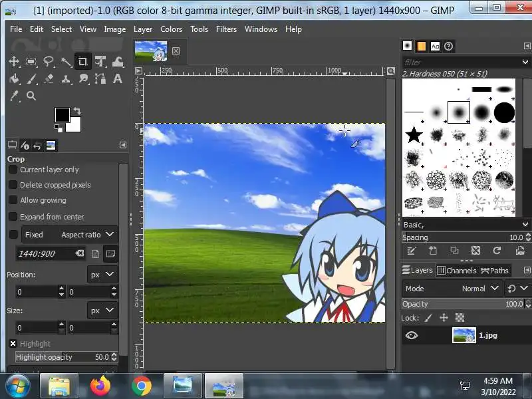This screenshot has width=532, height=399.
Task: Open the File menu
Action: pyautogui.click(x=16, y=29)
